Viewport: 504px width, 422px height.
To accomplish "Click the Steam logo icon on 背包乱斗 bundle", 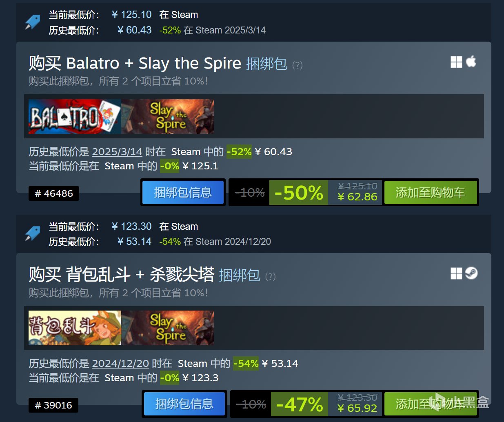I will tap(471, 273).
